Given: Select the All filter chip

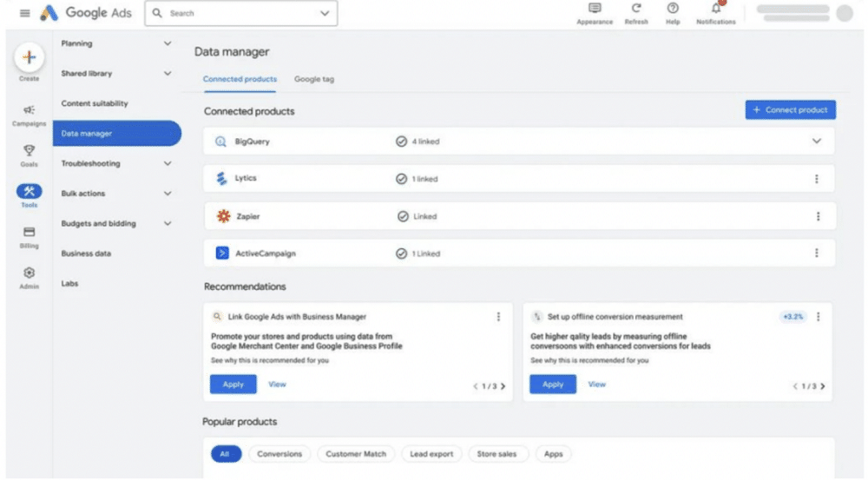Looking at the screenshot, I should coord(226,454).
